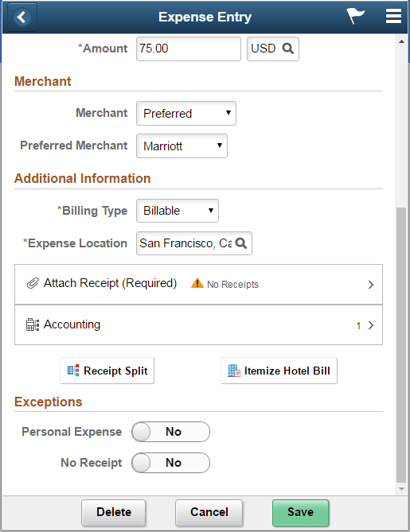
Task: Click the Receipt Split button
Action: pyautogui.click(x=107, y=371)
